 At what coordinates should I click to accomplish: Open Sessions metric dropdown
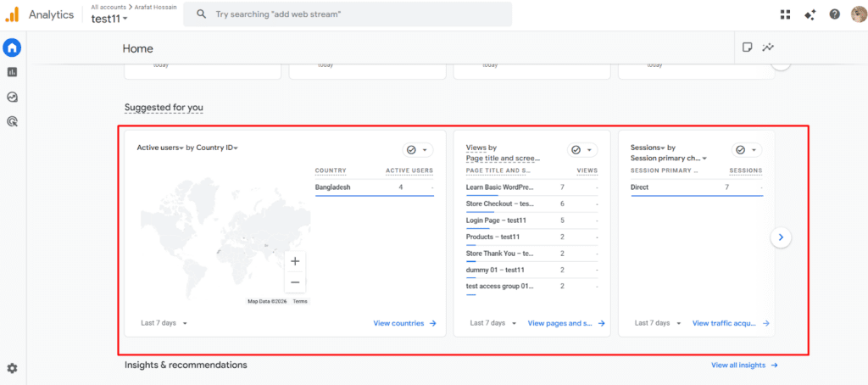[x=648, y=148]
